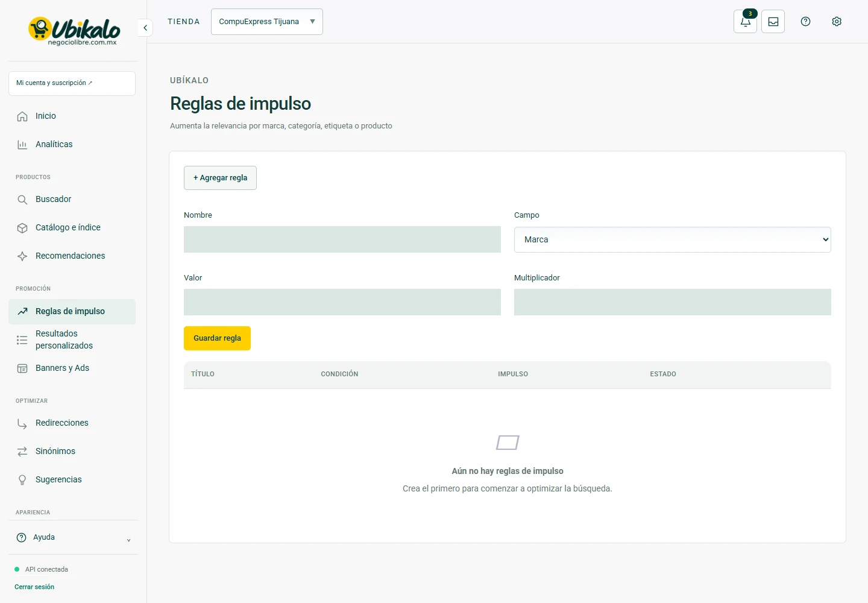
Task: Focus the Valor input field
Action: tap(342, 302)
